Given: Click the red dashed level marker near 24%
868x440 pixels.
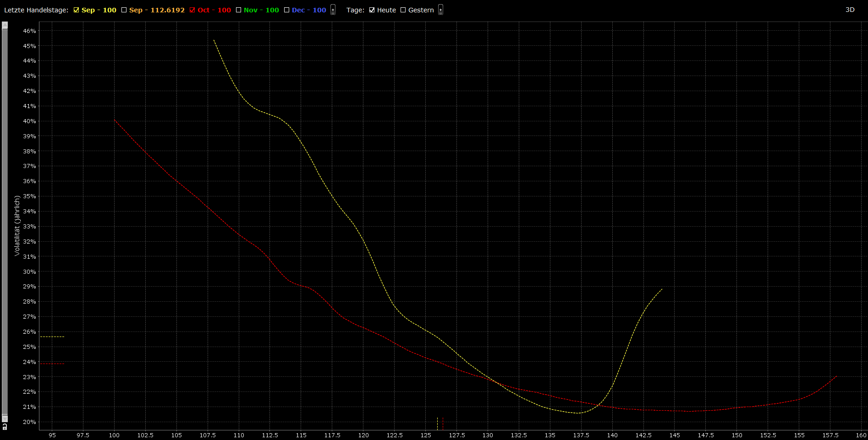Looking at the screenshot, I should (52, 364).
